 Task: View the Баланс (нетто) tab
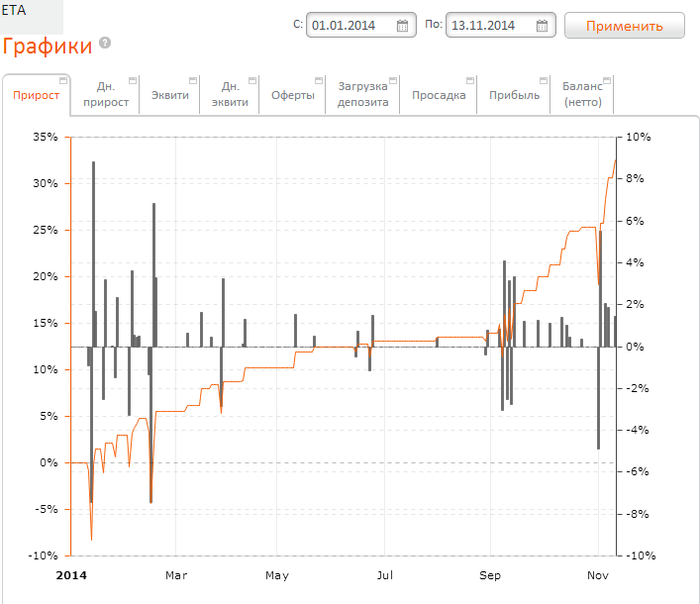click(x=582, y=95)
